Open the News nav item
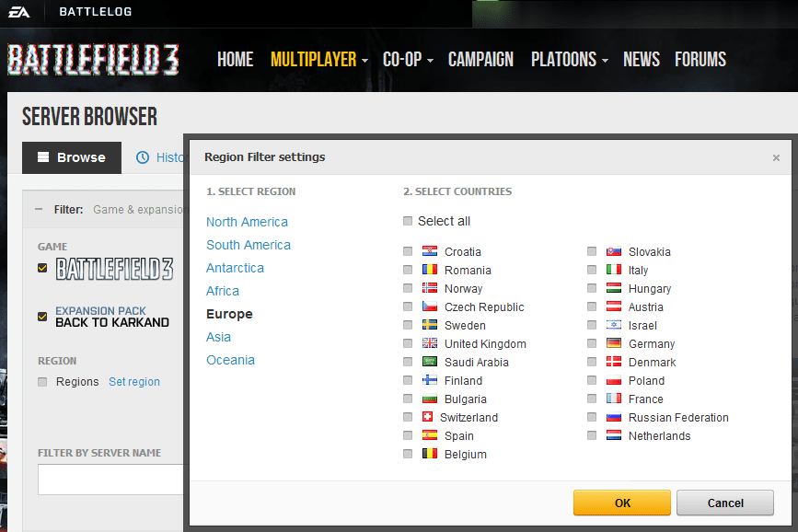Screen dimensions: 798x532 tap(642, 60)
